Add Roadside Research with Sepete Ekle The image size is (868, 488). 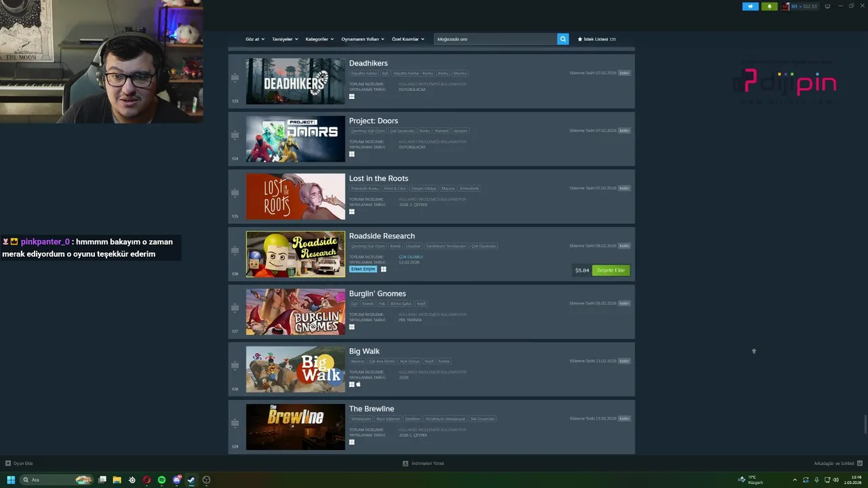click(x=611, y=270)
